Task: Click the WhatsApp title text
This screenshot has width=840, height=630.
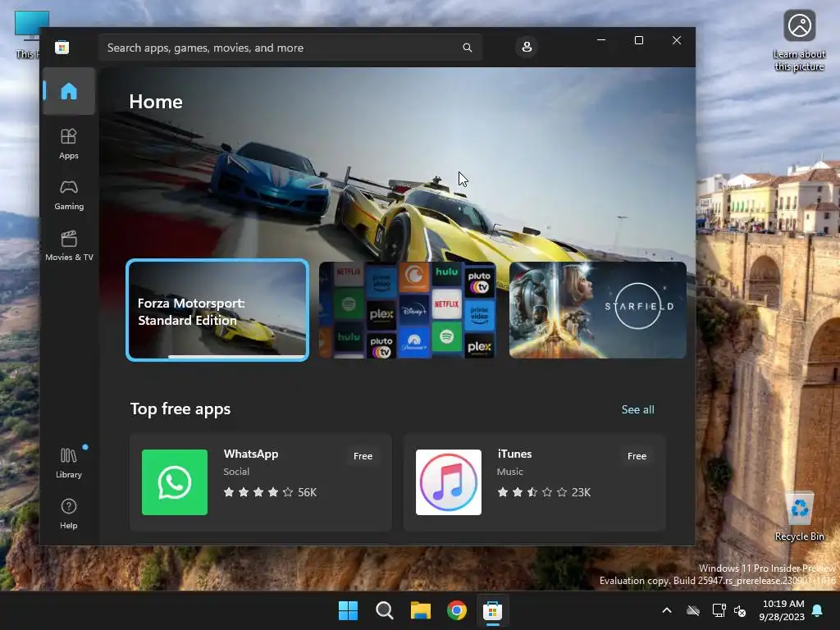Action: coord(251,454)
